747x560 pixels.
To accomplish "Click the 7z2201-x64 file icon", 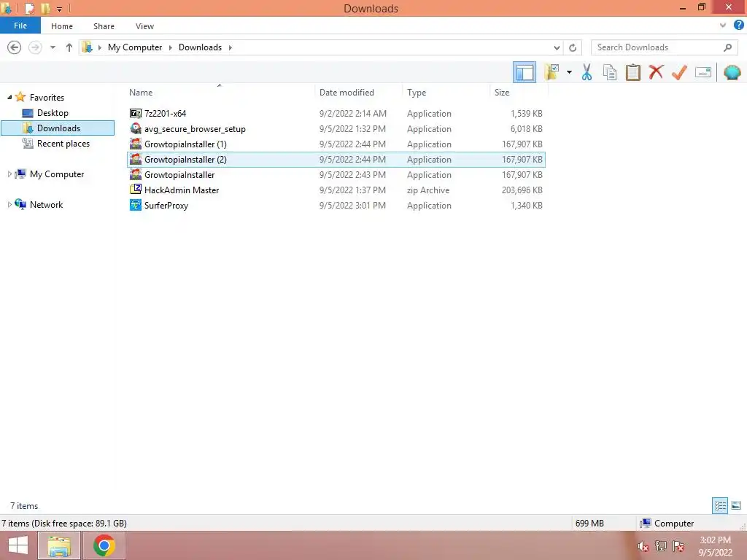I will tap(136, 113).
